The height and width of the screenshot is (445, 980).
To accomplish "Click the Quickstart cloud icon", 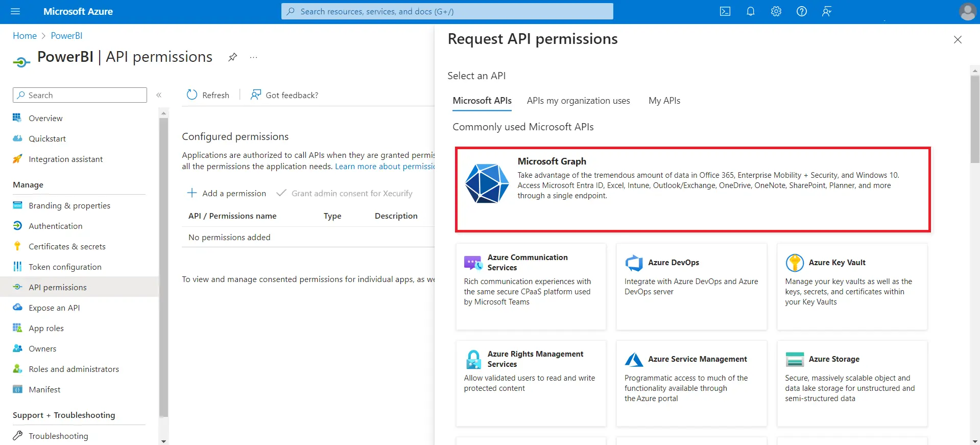I will (17, 138).
